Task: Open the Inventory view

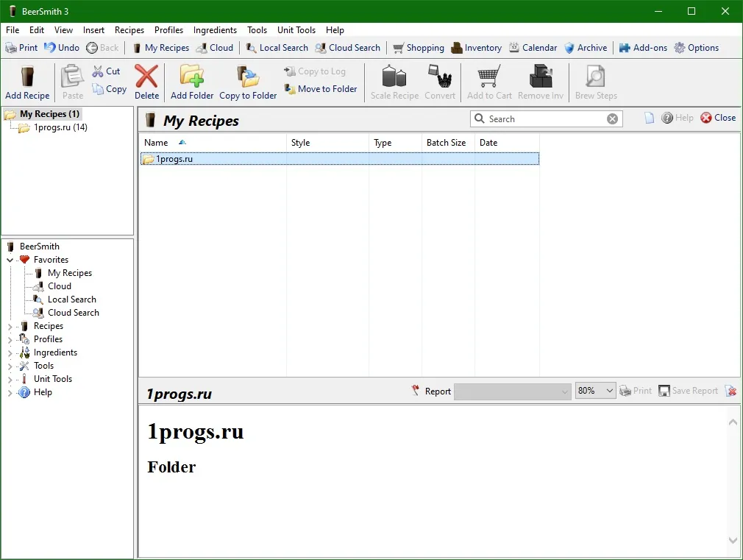Action: pyautogui.click(x=476, y=47)
